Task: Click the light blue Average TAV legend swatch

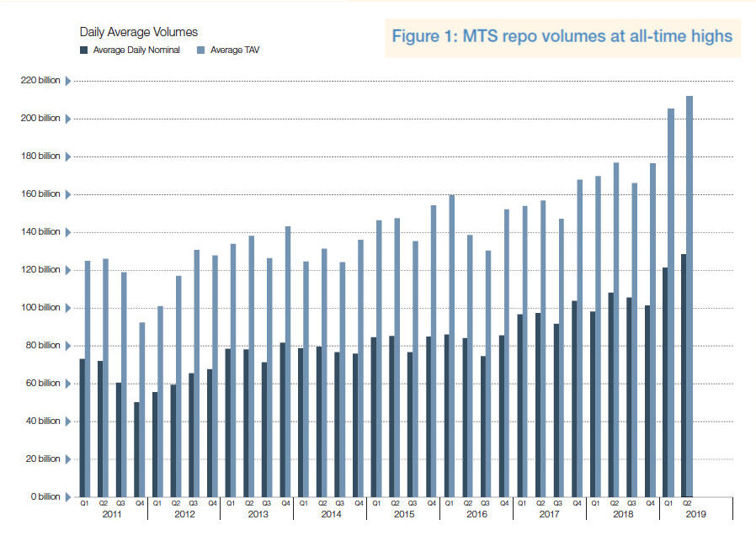Action: click(201, 50)
